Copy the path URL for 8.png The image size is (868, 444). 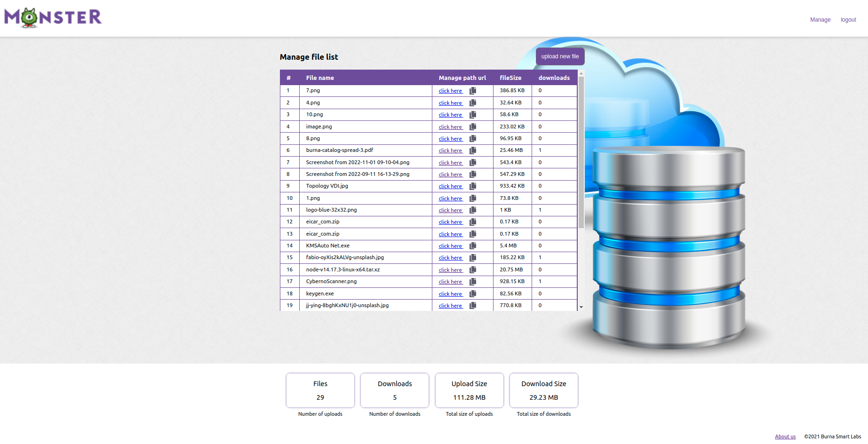click(473, 138)
